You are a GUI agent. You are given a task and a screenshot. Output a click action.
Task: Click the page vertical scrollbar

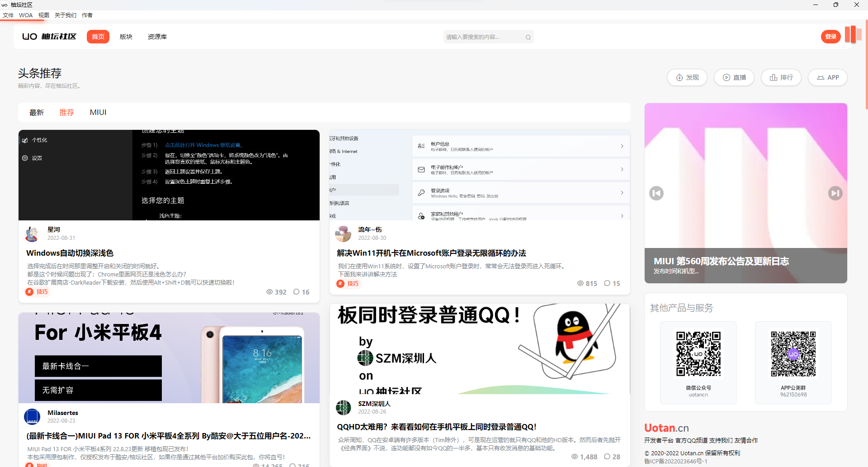866,64
